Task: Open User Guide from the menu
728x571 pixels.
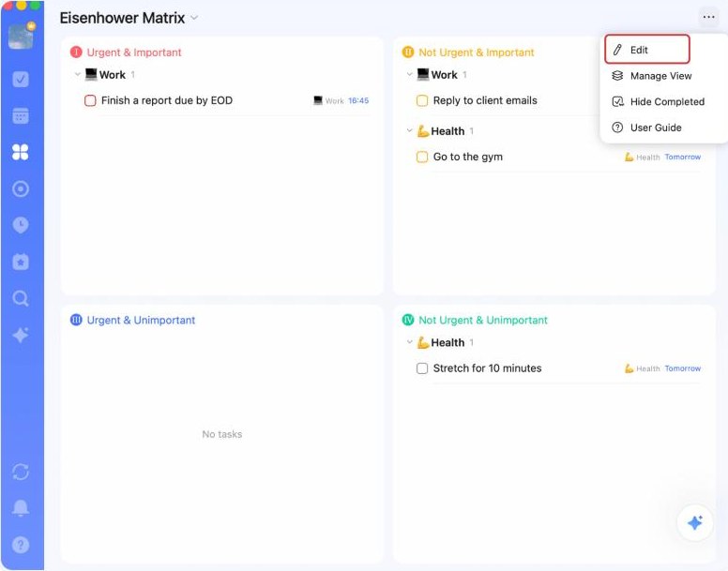Action: click(646, 128)
